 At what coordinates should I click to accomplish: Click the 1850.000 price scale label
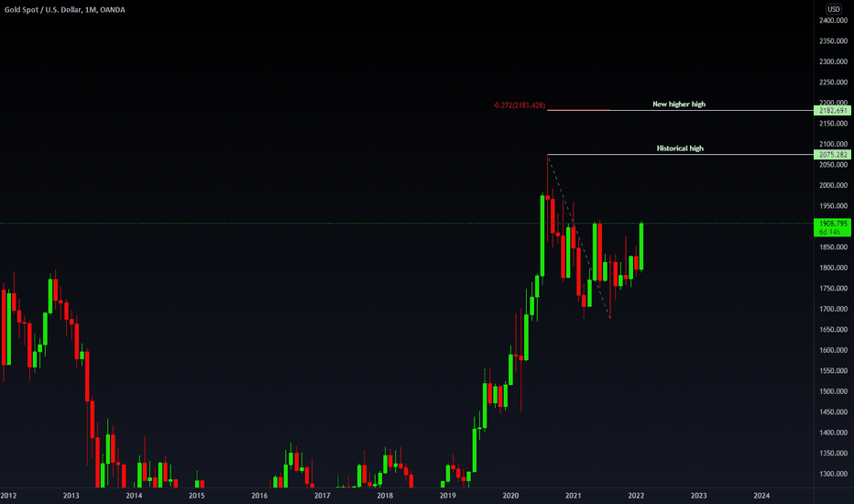(833, 247)
